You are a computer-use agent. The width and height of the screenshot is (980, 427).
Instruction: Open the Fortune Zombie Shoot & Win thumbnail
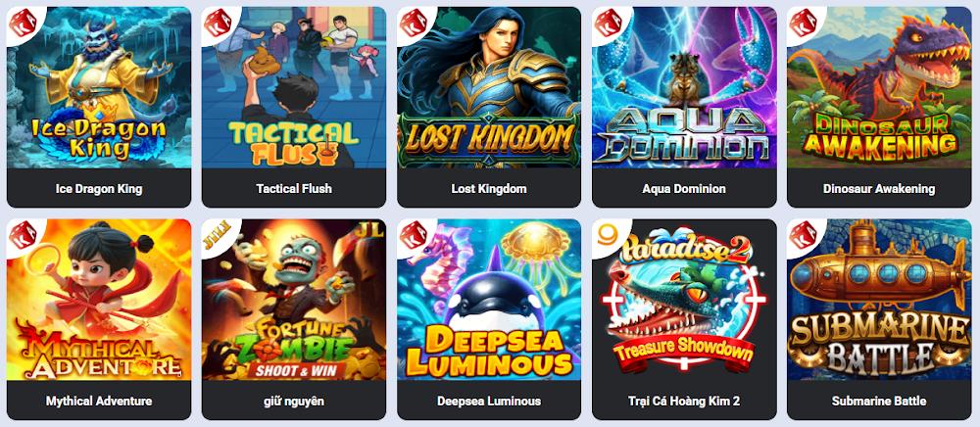[294, 300]
